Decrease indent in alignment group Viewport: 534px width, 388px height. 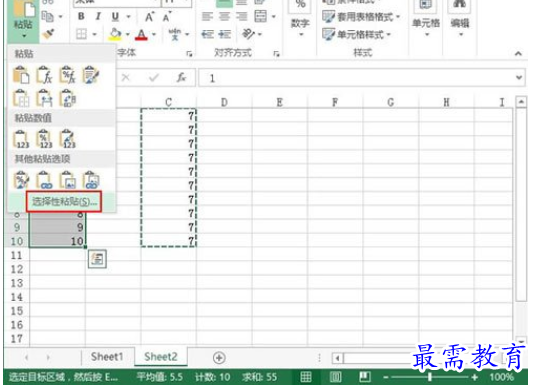pyautogui.click(x=207, y=34)
